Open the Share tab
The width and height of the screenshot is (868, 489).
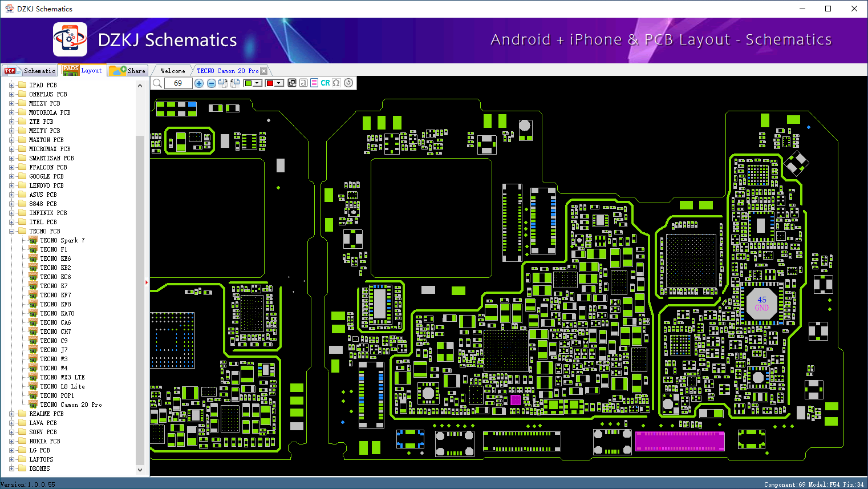coord(128,71)
